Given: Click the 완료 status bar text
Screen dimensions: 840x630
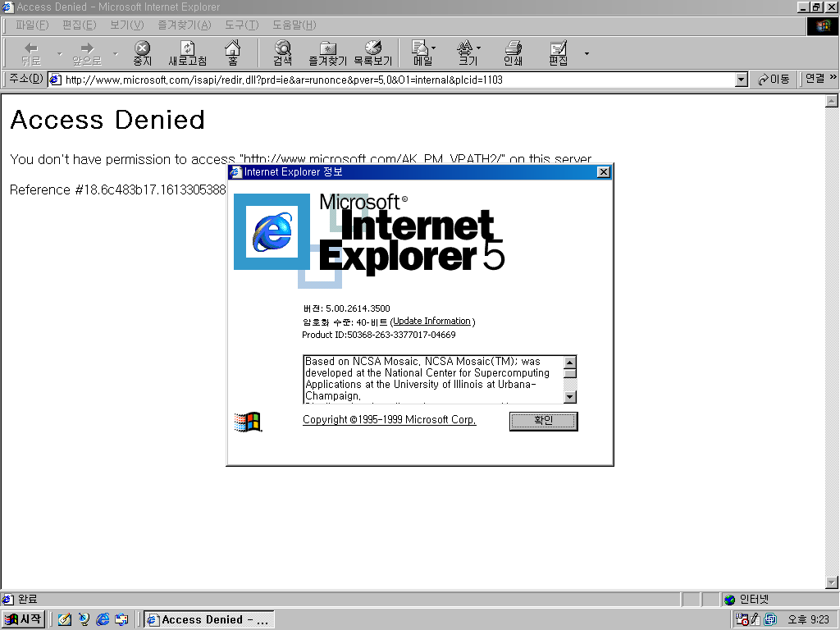Looking at the screenshot, I should 27,599.
